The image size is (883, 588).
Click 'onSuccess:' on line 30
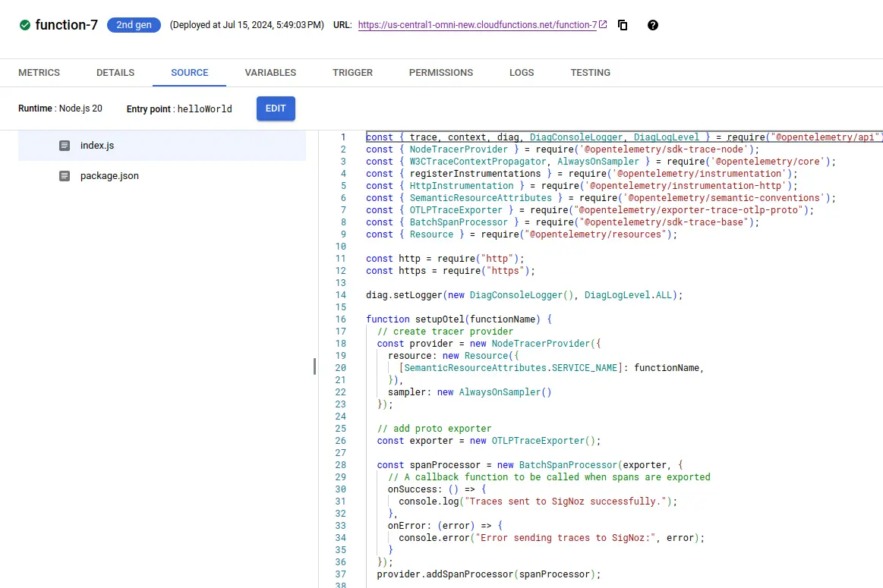click(415, 489)
